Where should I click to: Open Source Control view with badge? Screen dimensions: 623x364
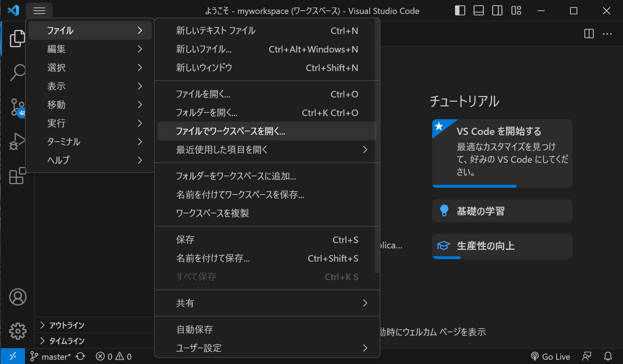tap(17, 107)
